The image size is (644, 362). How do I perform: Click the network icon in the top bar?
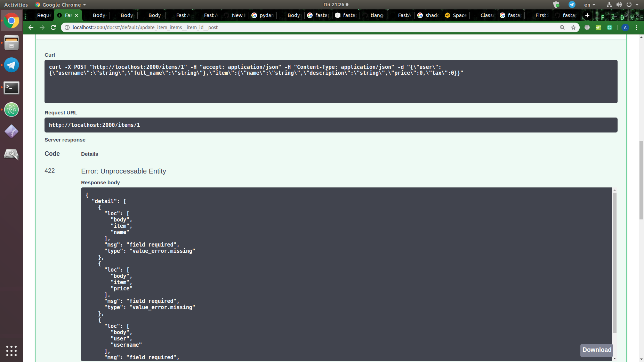(x=609, y=5)
